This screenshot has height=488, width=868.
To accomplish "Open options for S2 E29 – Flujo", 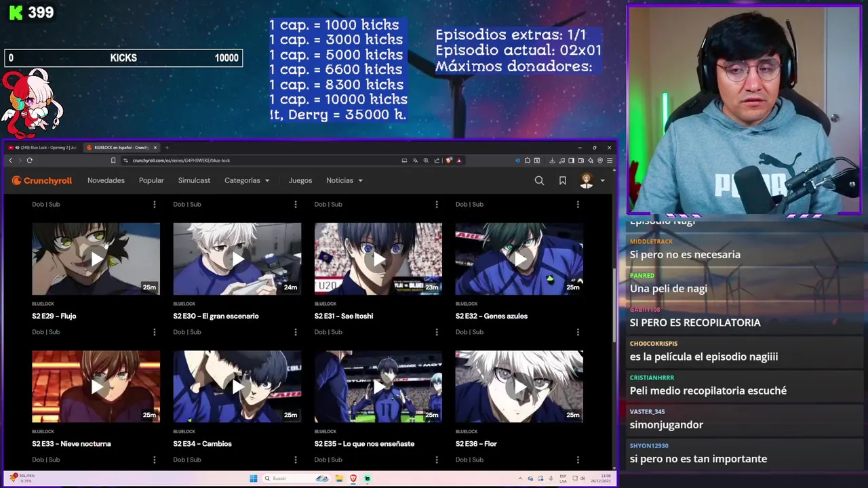I will 154,332.
